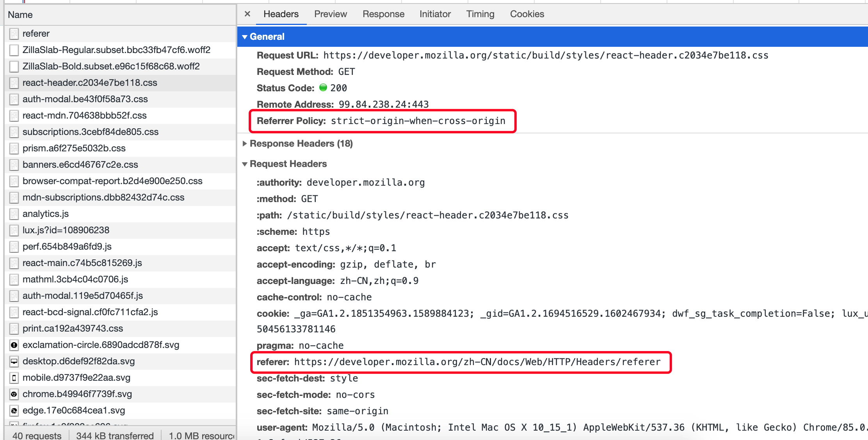The height and width of the screenshot is (440, 868).
Task: Click the exclamation-circle svg file icon
Action: 14,345
